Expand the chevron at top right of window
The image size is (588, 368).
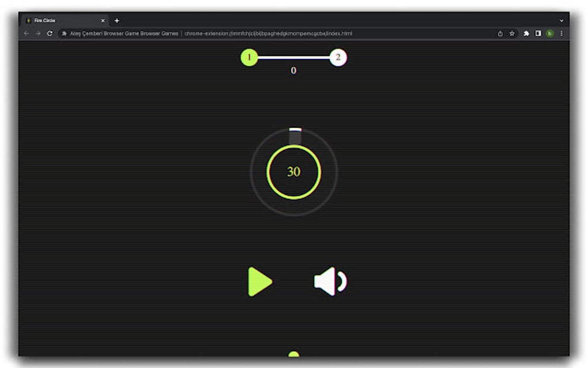click(x=560, y=20)
